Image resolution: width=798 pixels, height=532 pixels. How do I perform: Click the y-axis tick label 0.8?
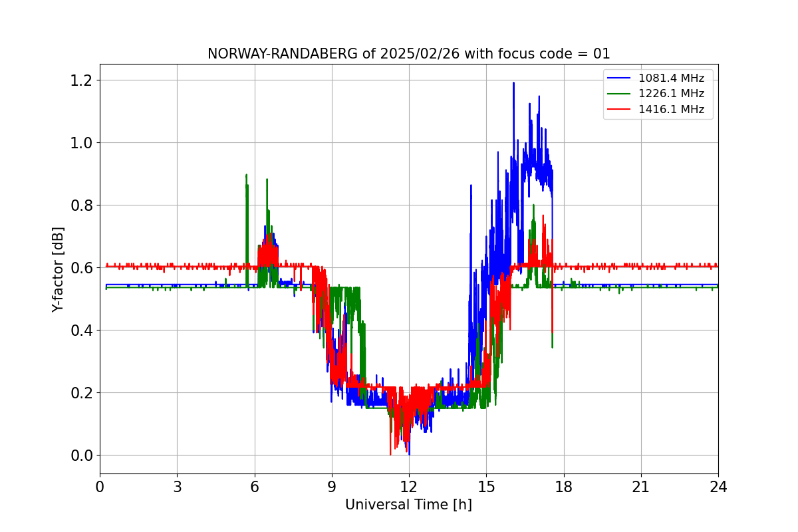[82, 205]
